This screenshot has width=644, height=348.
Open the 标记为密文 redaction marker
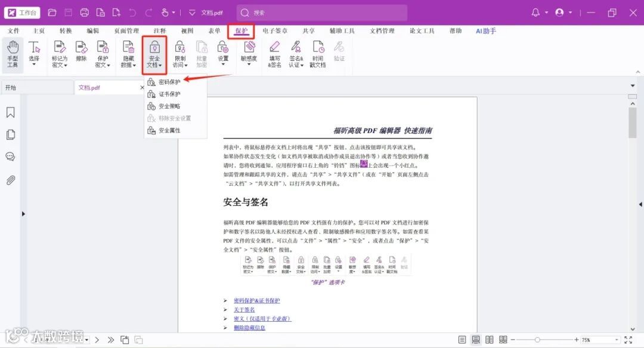click(60, 54)
